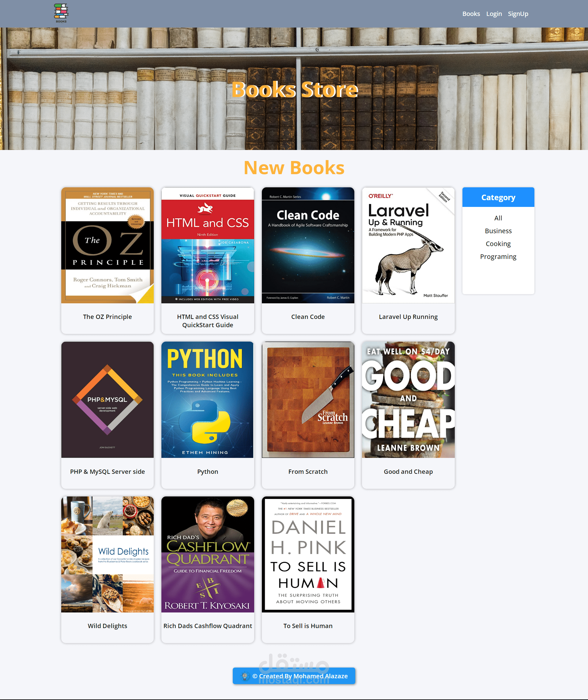588x700 pixels.
Task: Open the Books menu item
Action: [471, 14]
